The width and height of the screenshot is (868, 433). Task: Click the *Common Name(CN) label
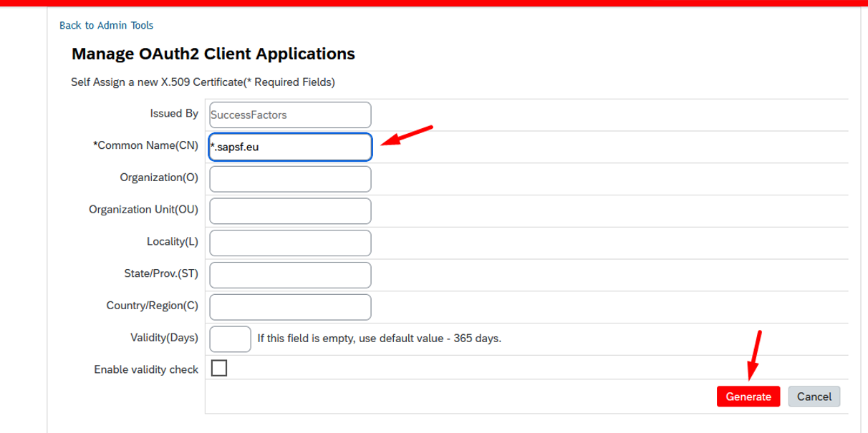145,145
